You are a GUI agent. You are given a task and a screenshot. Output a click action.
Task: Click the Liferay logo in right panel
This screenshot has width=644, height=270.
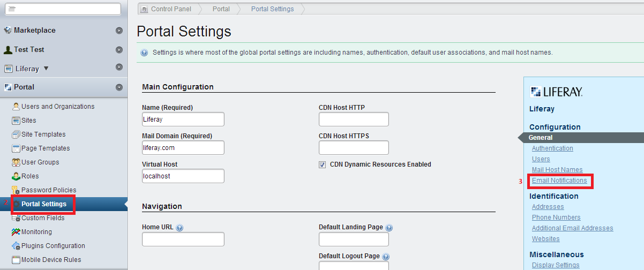pos(556,92)
